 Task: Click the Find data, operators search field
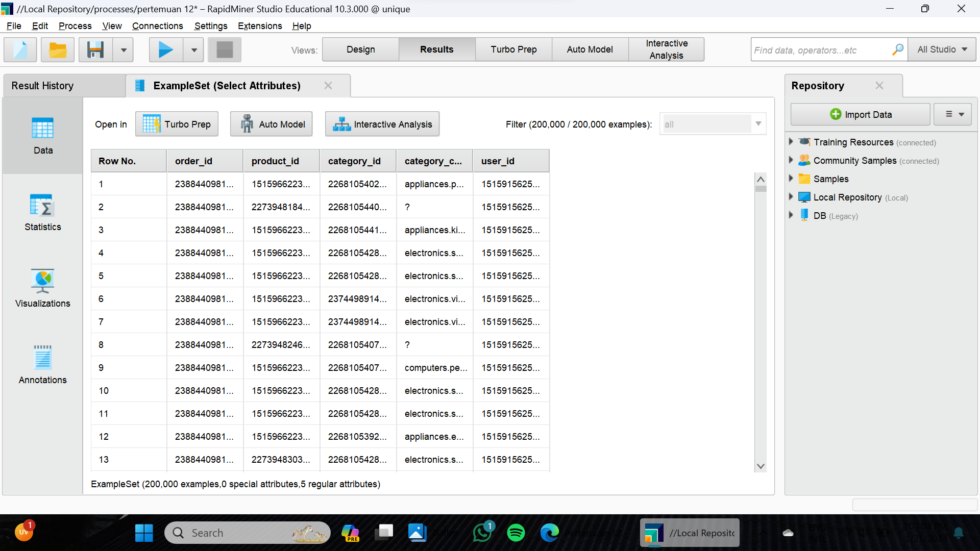click(820, 50)
